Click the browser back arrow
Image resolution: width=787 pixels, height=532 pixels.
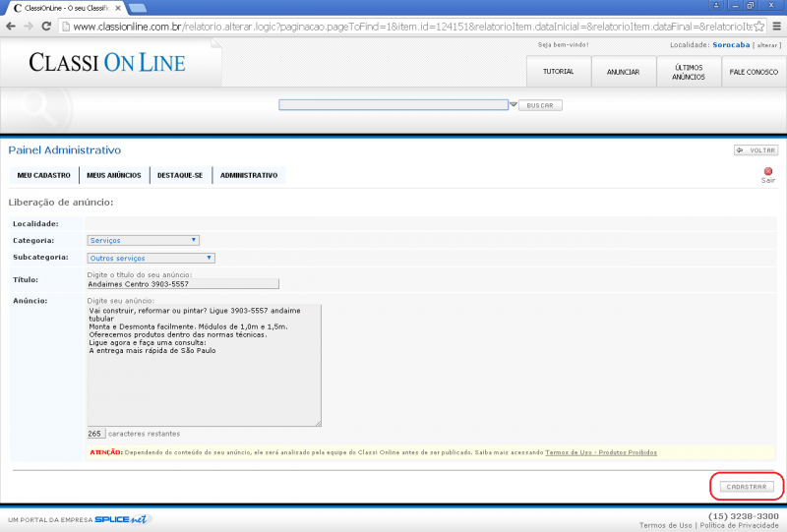click(11, 26)
